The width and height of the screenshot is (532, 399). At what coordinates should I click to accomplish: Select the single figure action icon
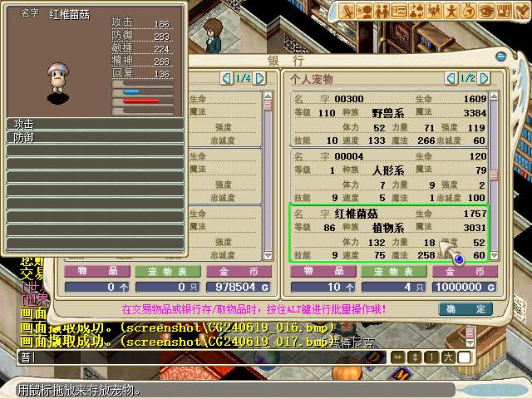[451, 11]
